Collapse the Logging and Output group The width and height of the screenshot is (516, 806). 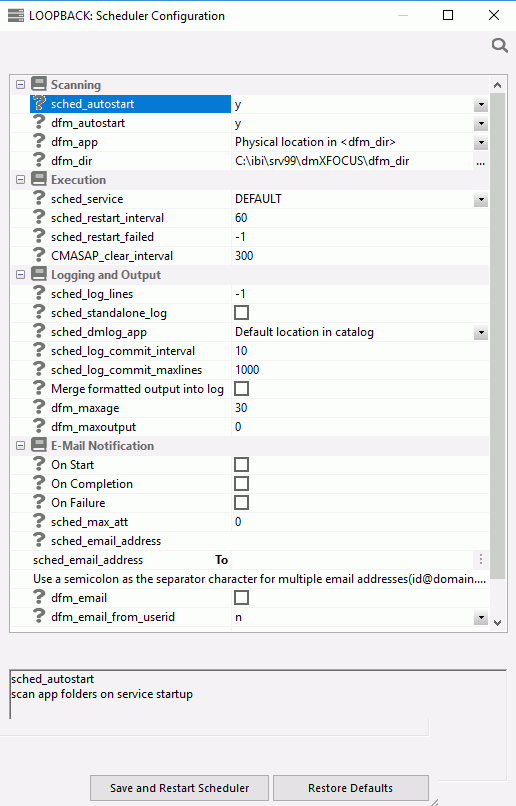[21, 274]
